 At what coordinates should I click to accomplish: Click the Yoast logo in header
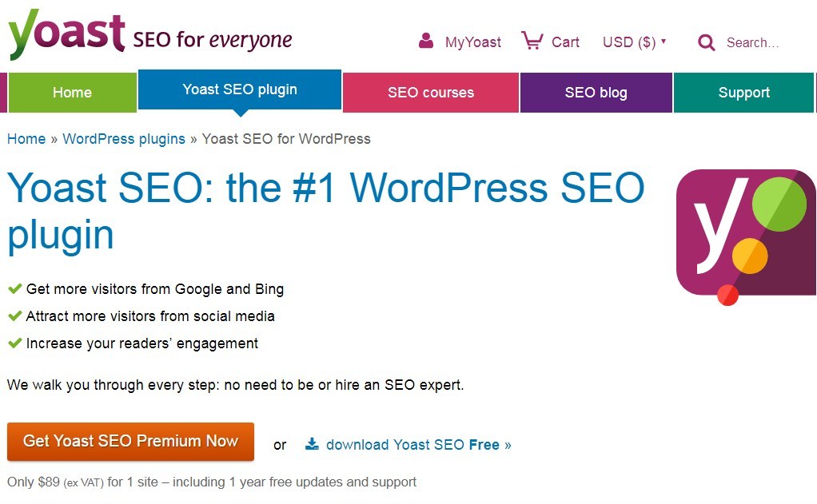click(68, 34)
